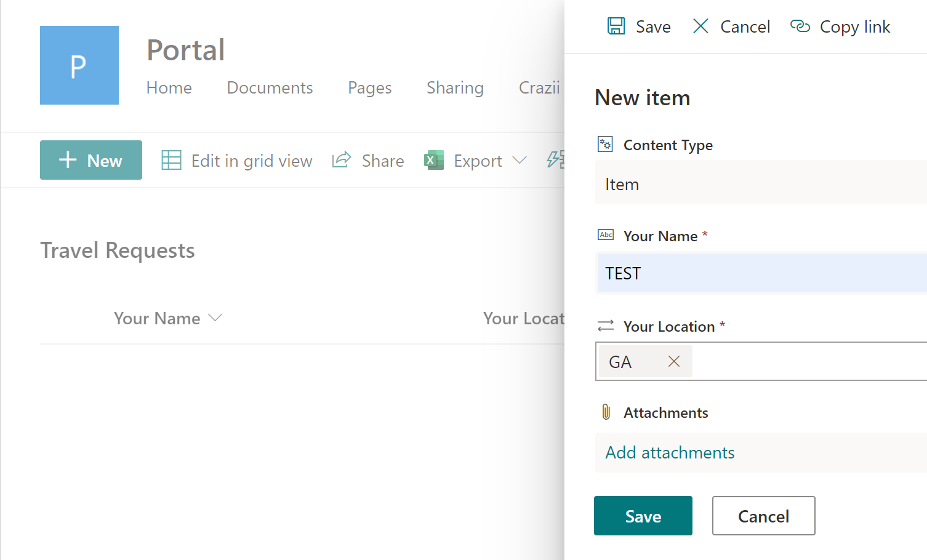Open the Documents navigation tab
This screenshot has width=927, height=560.
[270, 88]
